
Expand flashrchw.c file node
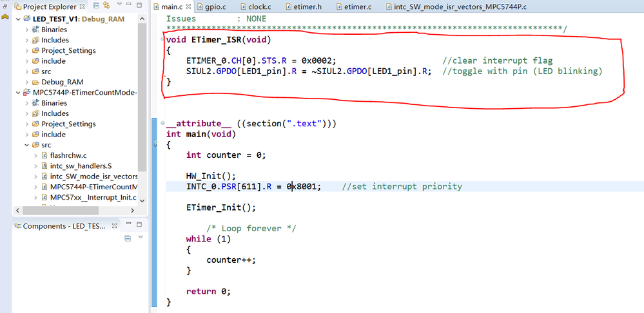[x=35, y=155]
